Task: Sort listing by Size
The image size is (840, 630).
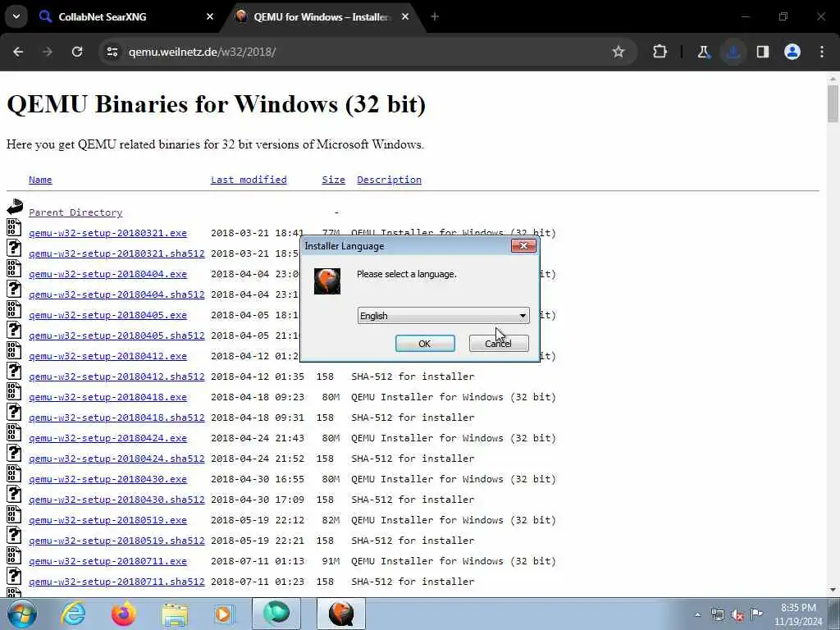Action: 333,180
